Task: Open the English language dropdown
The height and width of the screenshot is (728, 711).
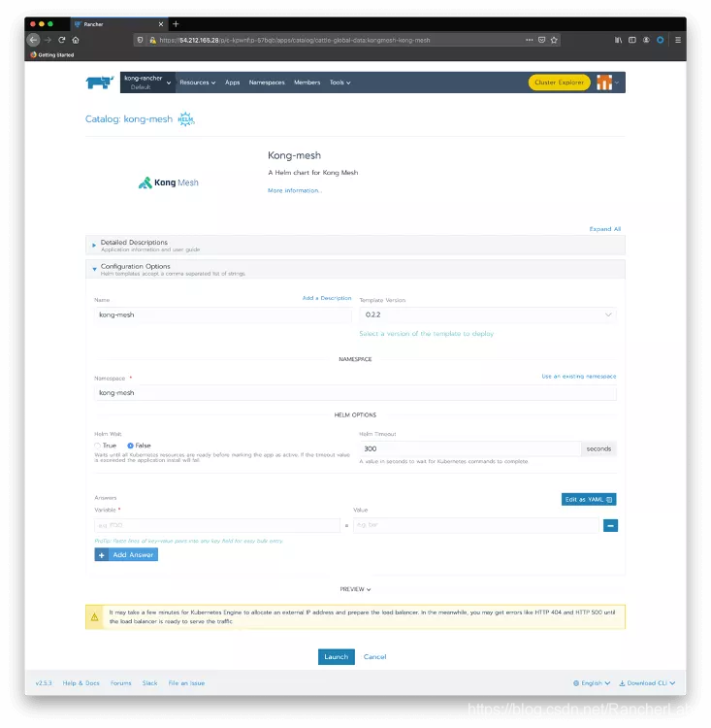Action: (592, 683)
